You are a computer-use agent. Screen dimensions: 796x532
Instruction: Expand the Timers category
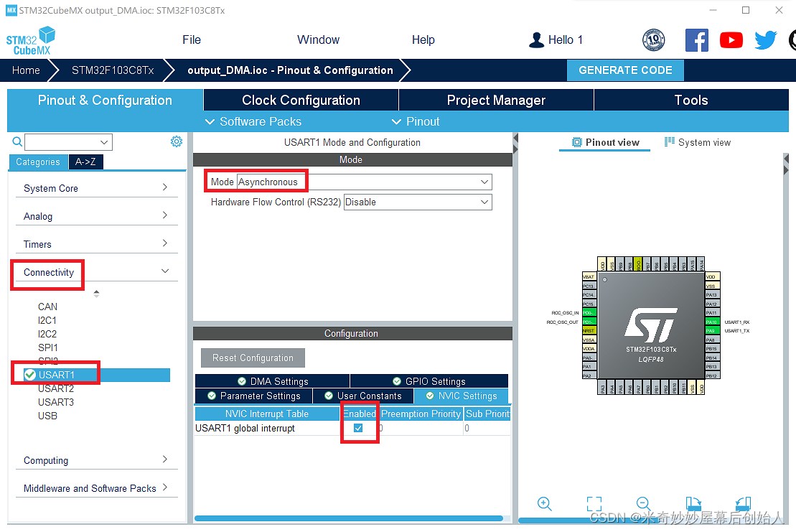(x=96, y=243)
